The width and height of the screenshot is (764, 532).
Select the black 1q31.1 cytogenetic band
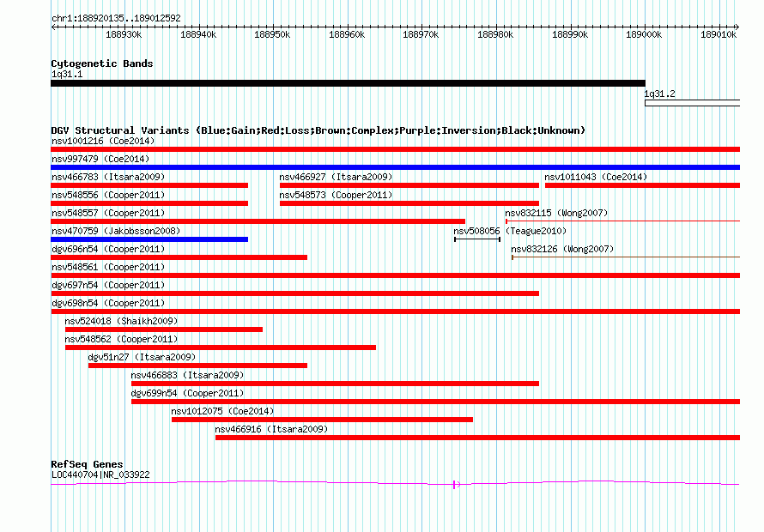(348, 83)
